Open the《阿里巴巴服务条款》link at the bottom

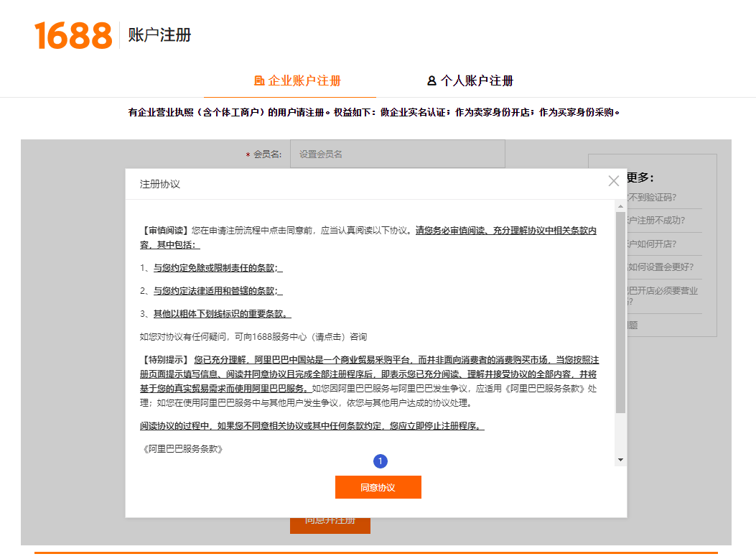pos(182,449)
